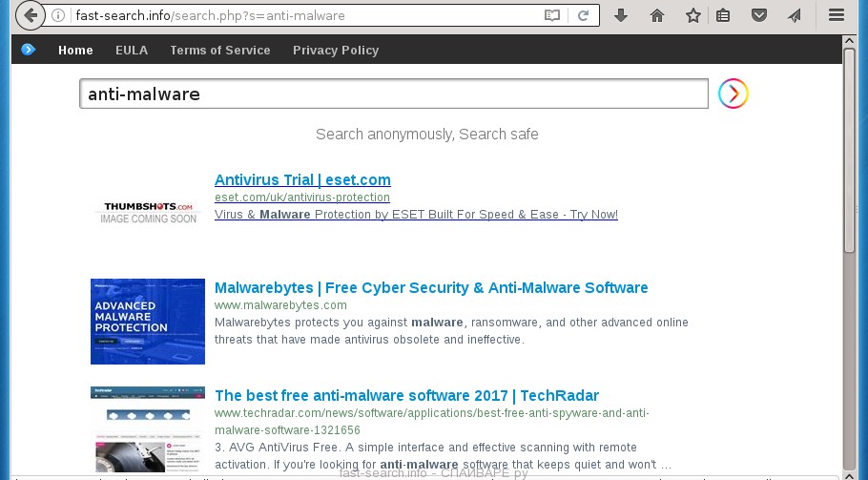
Task: Reload the page with refresh icon
Action: pos(583,15)
